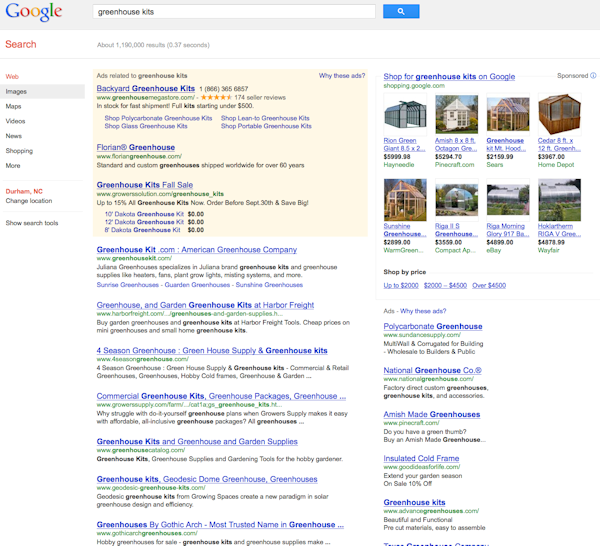Filter by price Over $4500

pyautogui.click(x=489, y=286)
